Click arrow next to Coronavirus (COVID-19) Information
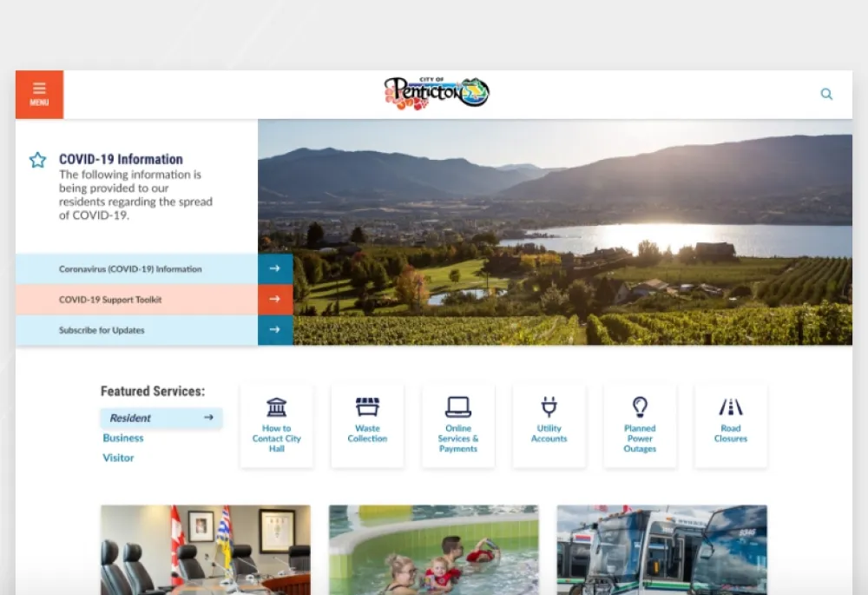Viewport: 868px width, 595px height. 275,268
